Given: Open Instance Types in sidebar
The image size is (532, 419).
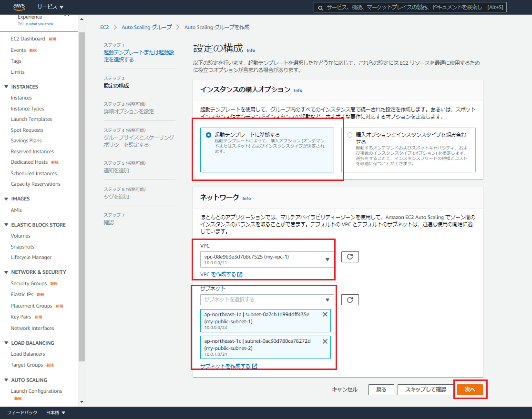Looking at the screenshot, I should [28, 109].
